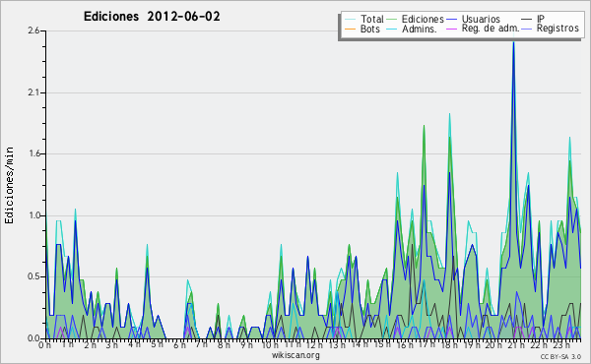This screenshot has height=364, width=591.
Task: Select the IP legend label
Action: [541, 19]
